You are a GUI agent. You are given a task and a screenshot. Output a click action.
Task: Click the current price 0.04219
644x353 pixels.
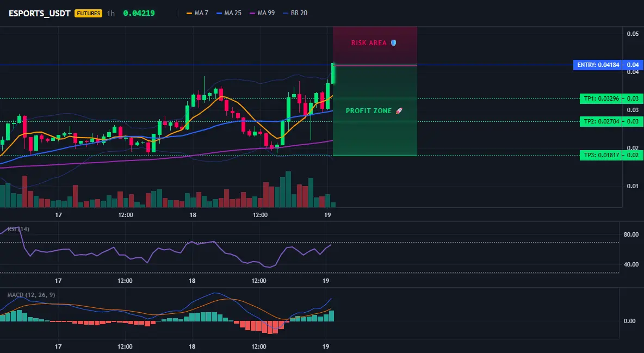point(139,13)
